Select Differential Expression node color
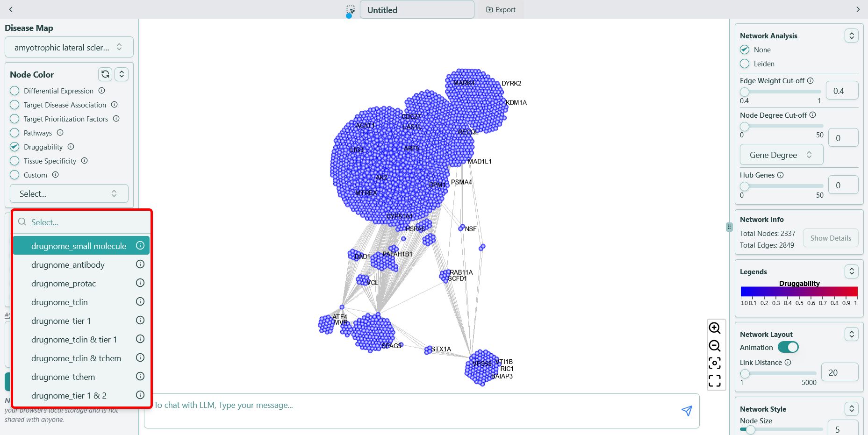Screen dimensions: 868x435 point(15,91)
